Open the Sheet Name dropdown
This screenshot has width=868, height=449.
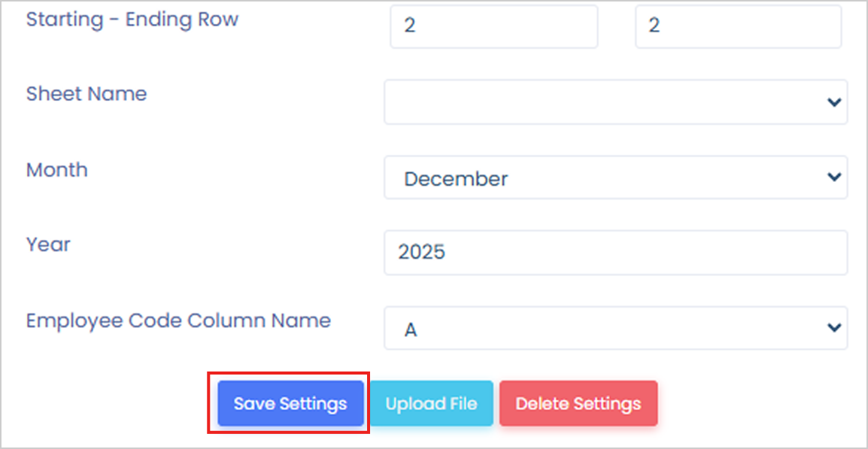click(615, 102)
